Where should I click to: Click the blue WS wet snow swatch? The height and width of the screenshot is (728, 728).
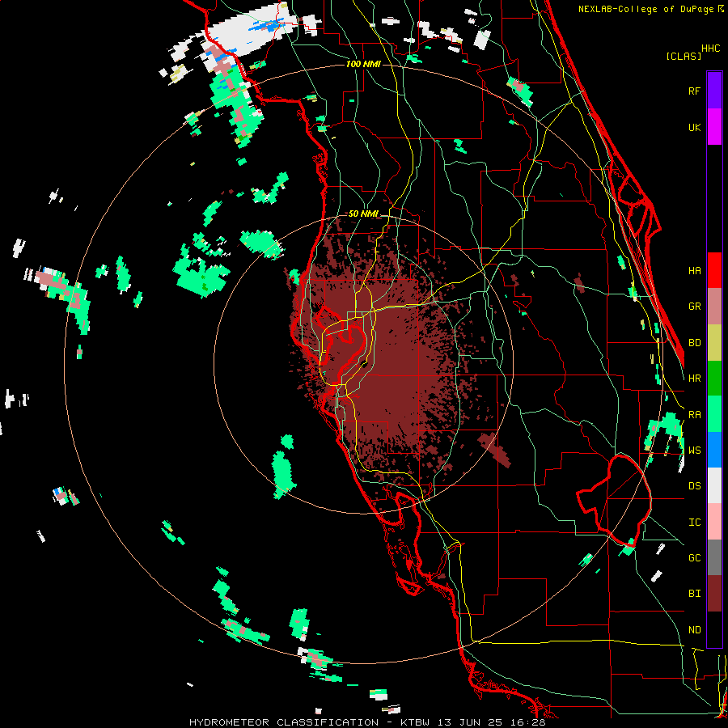pos(714,450)
